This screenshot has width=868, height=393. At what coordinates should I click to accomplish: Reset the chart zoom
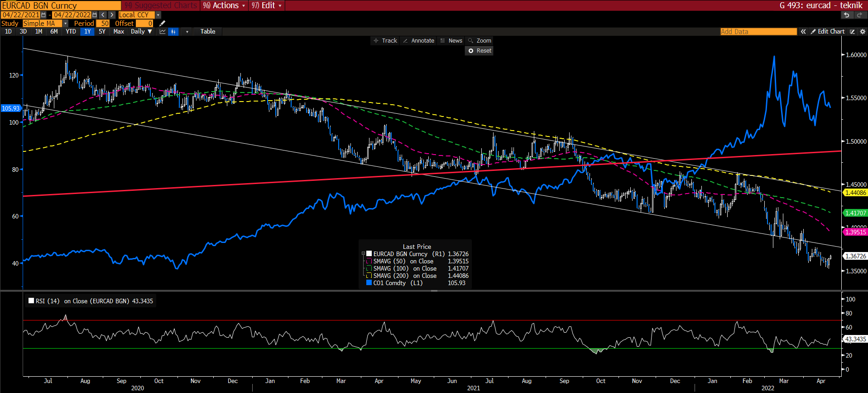[x=479, y=51]
